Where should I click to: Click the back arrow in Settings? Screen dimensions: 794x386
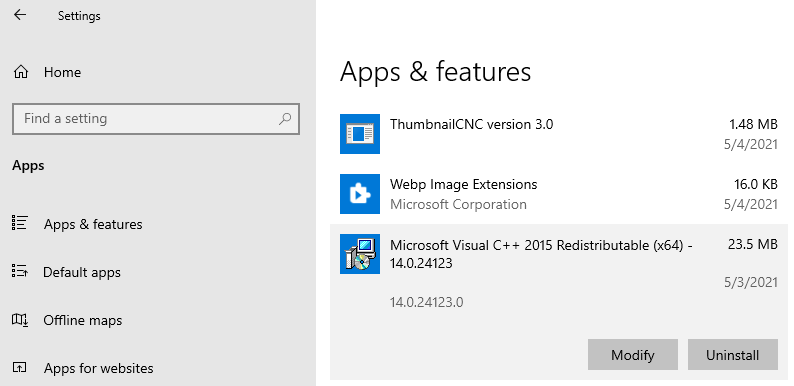(x=20, y=15)
